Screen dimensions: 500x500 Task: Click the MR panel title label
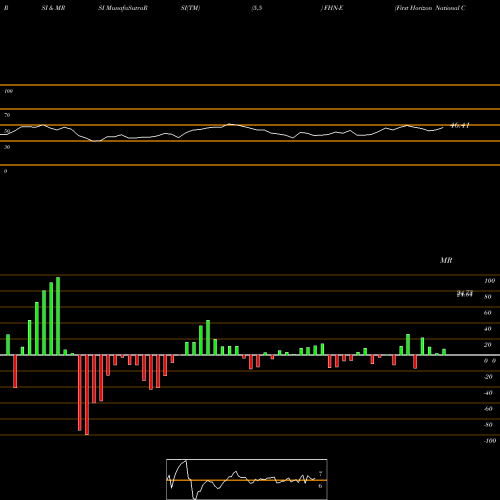[x=446, y=260]
